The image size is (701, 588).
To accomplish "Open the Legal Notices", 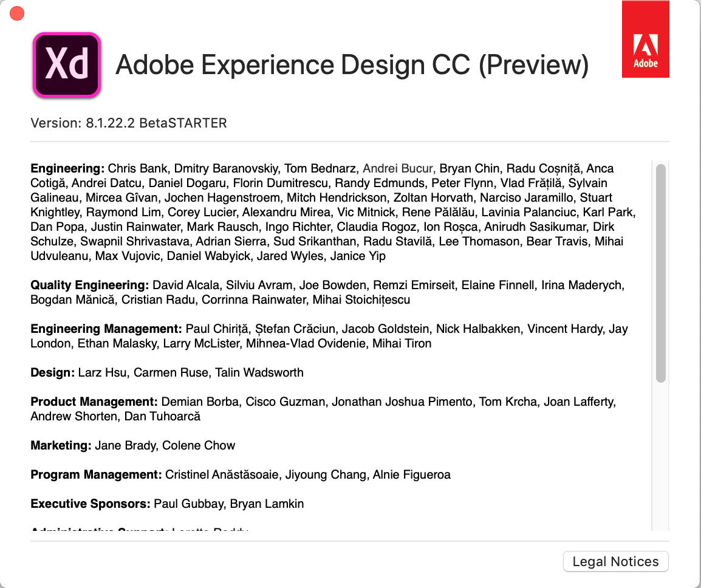I will pyautogui.click(x=615, y=561).
